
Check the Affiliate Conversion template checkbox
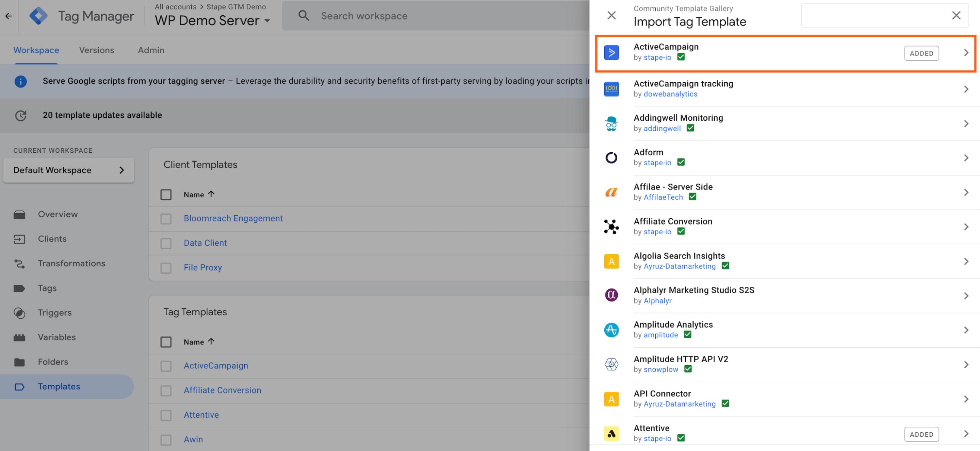tap(166, 391)
